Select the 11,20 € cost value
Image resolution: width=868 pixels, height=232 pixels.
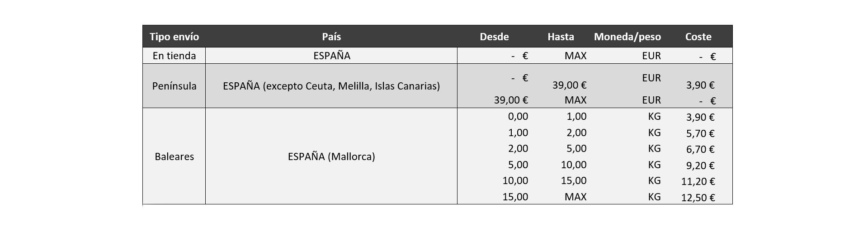point(698,182)
